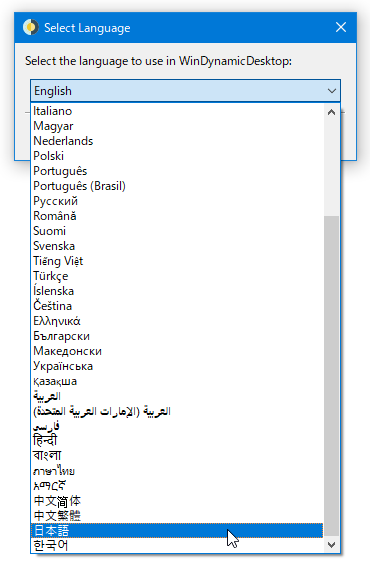The width and height of the screenshot is (370, 566).
Task: Select Čeština language option
Action: pyautogui.click(x=177, y=306)
